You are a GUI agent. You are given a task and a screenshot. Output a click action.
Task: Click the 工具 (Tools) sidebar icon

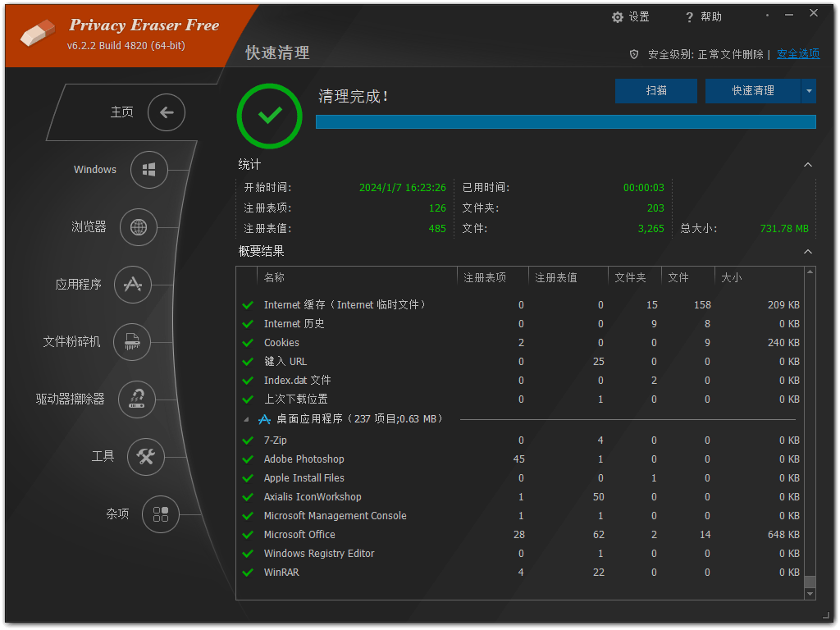pos(145,457)
